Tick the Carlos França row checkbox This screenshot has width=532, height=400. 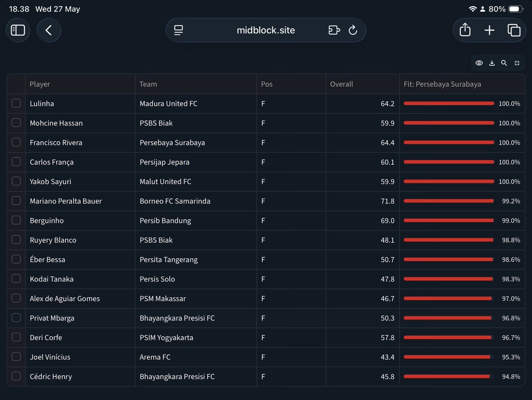[16, 162]
